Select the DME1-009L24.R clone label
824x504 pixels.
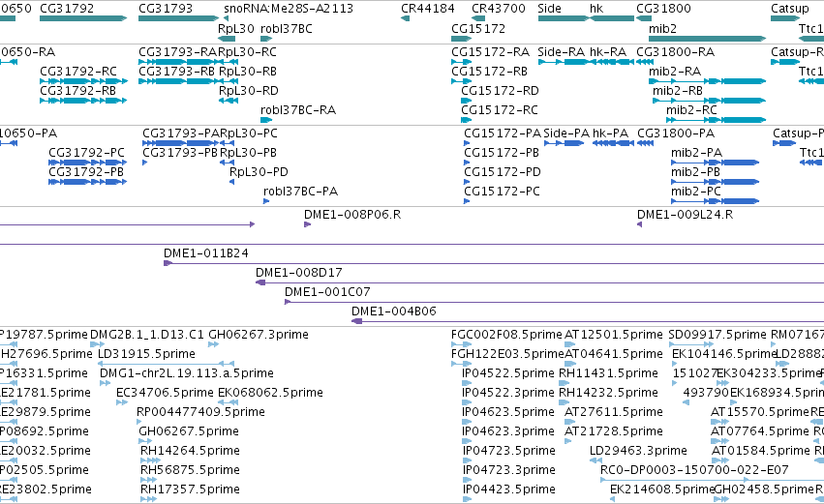[x=685, y=215]
